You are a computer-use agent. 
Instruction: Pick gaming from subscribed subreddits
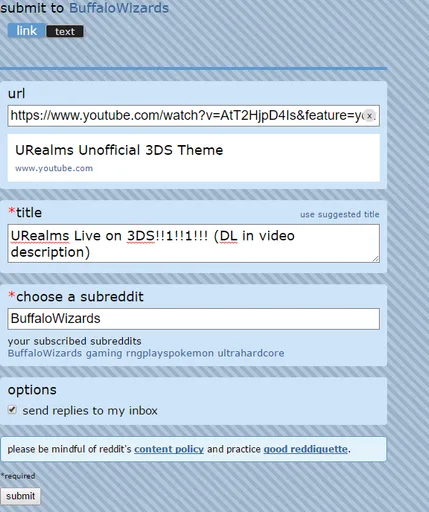[104, 353]
